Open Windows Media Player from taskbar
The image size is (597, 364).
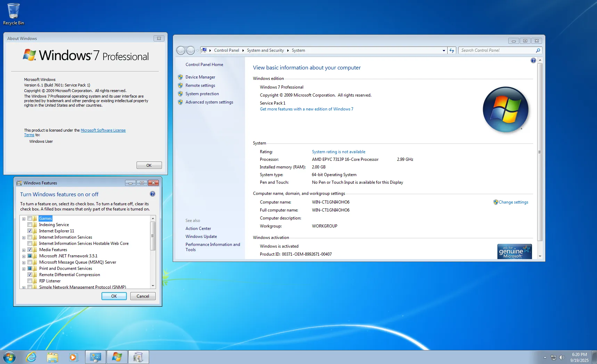click(73, 357)
